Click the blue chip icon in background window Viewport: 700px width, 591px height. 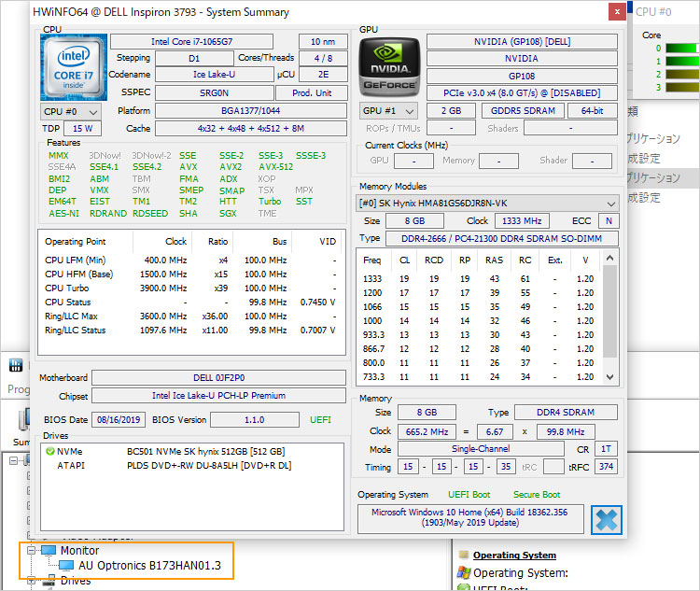tap(16, 365)
